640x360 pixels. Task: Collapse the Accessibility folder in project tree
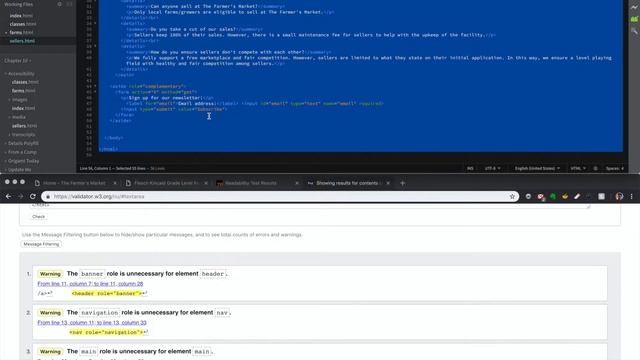[20, 74]
